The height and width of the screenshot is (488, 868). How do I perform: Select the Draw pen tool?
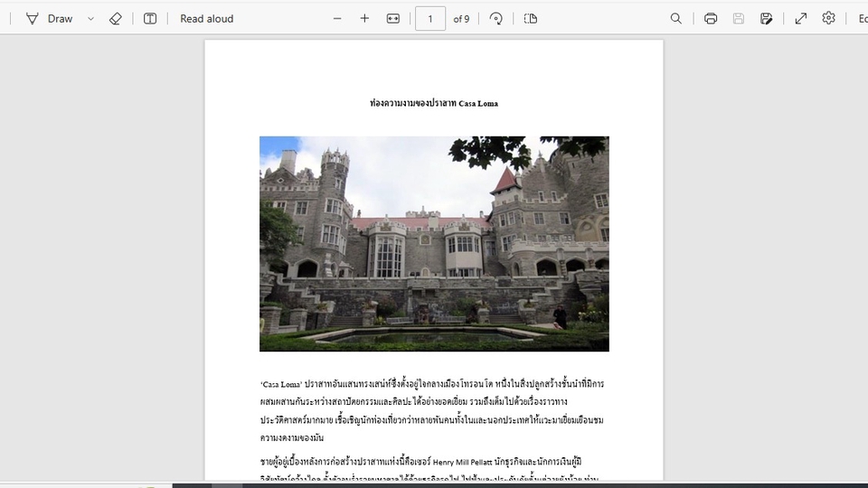[49, 19]
